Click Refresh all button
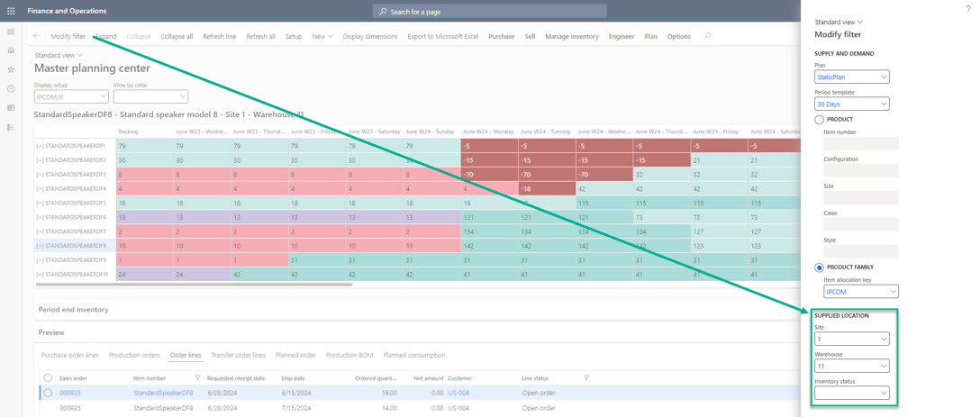 [x=260, y=36]
